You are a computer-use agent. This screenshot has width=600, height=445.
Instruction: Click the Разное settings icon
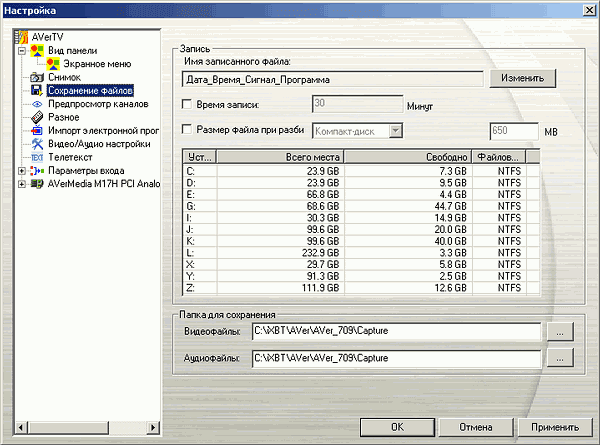[x=37, y=117]
